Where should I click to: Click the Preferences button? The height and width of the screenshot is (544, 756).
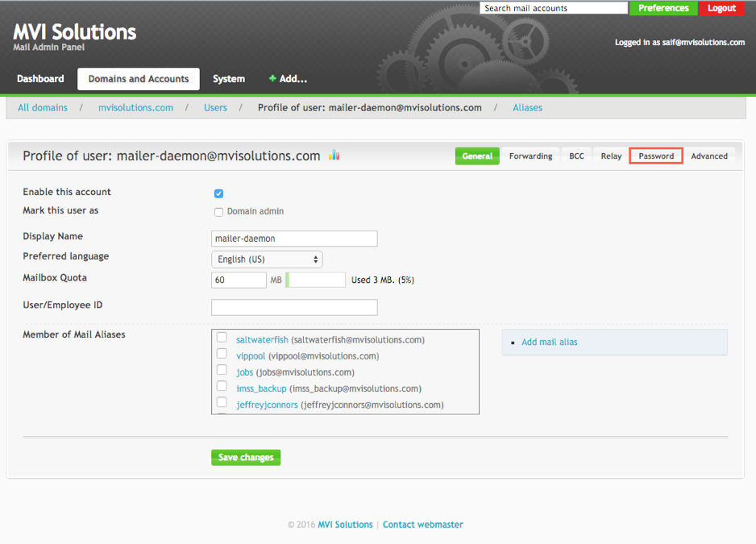click(x=663, y=8)
